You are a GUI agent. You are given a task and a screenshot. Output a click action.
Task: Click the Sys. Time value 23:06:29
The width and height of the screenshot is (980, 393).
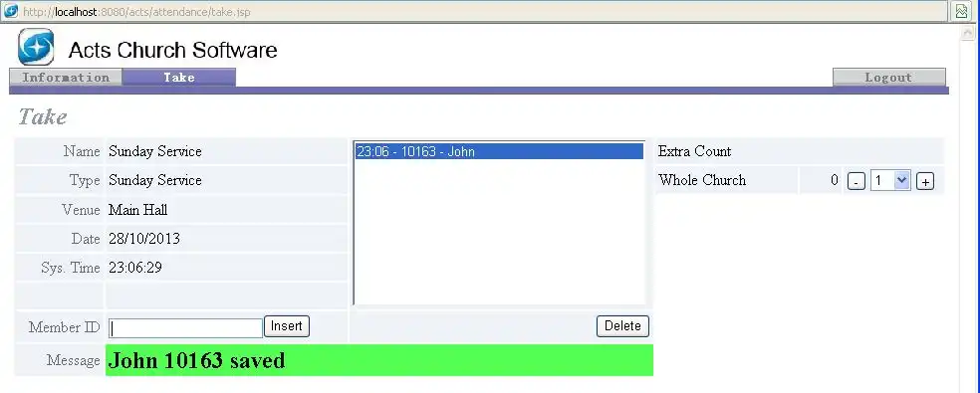[x=135, y=268]
